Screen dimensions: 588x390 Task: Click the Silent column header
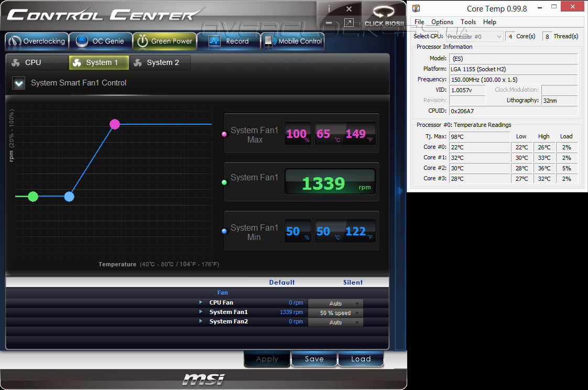click(353, 283)
